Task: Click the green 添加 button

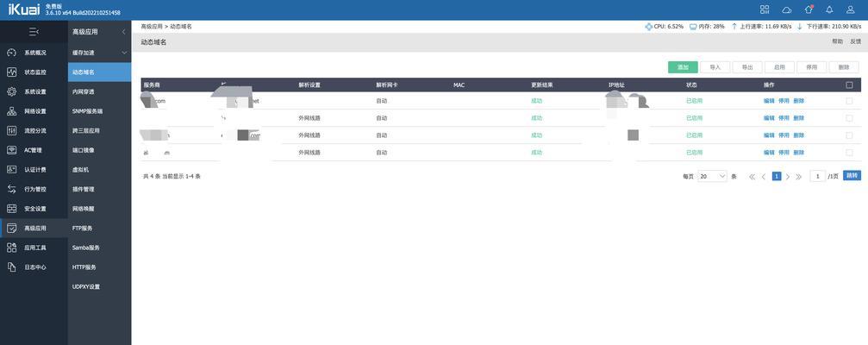Action: tap(683, 67)
